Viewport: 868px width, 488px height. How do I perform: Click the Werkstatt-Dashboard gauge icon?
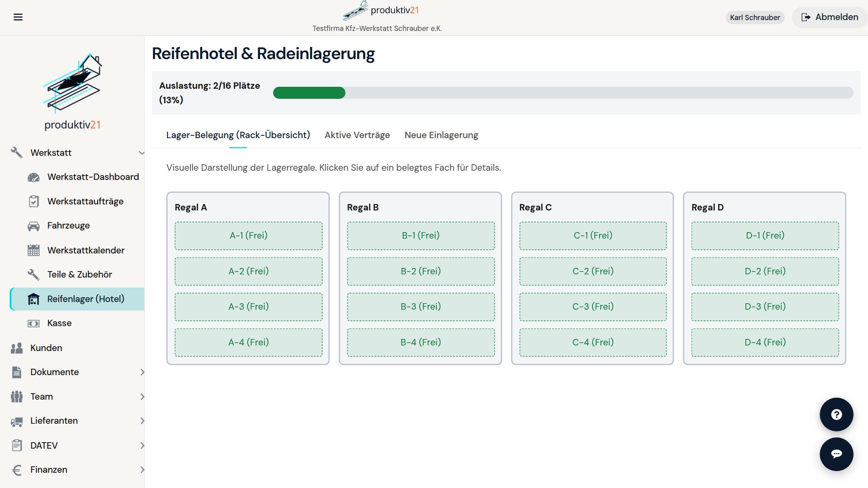point(34,177)
